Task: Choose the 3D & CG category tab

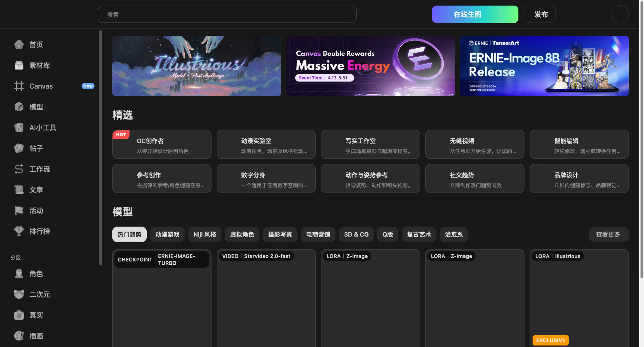Action: tap(356, 234)
